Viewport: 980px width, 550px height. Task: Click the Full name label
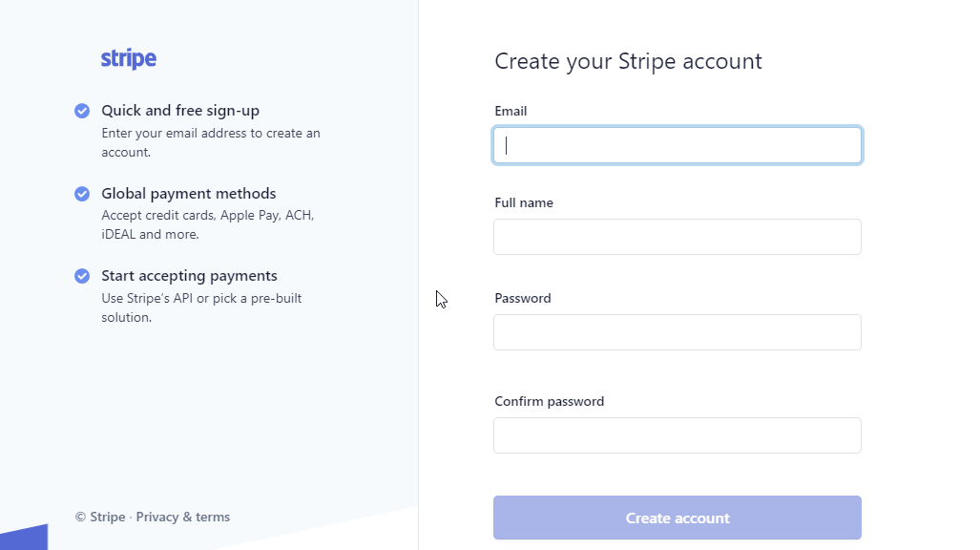[x=523, y=202]
